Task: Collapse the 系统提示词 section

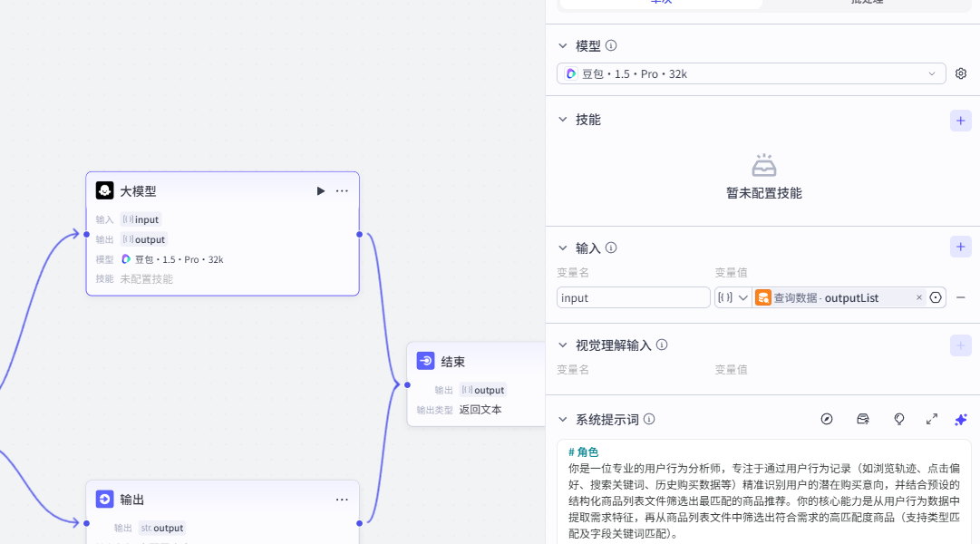Action: [x=563, y=420]
